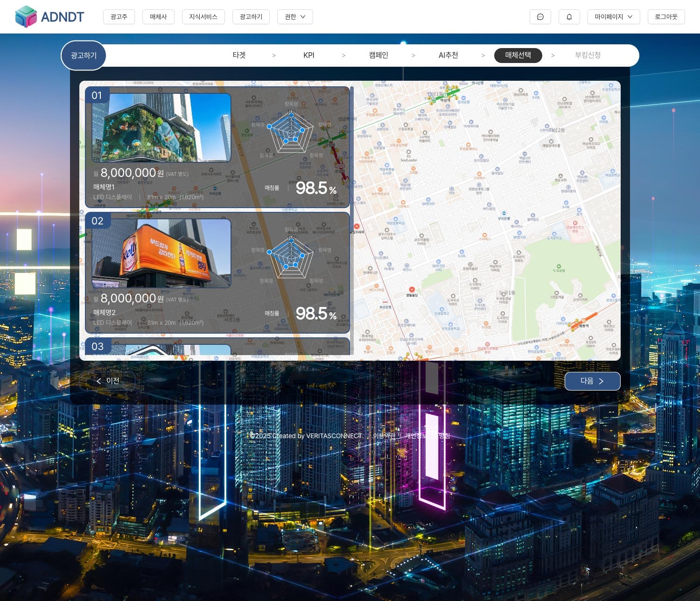Image resolution: width=700 pixels, height=601 pixels.
Task: Click the radar chart in card 01
Action: 291,132
